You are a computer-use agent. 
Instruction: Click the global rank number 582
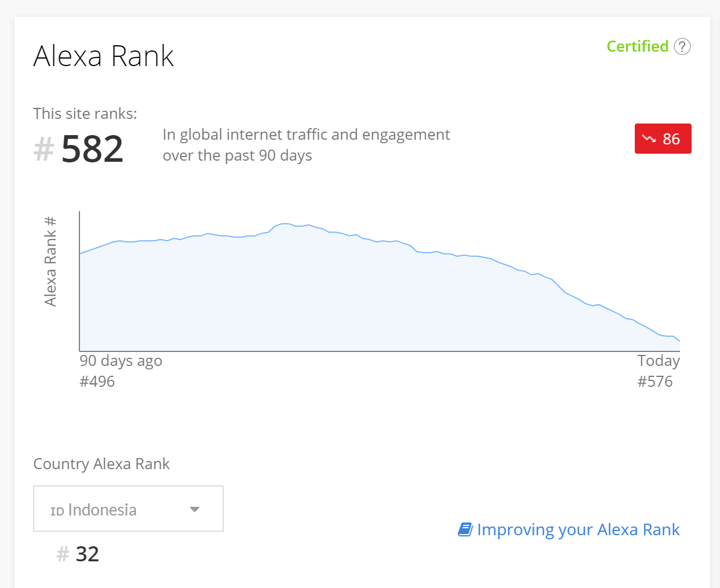click(92, 149)
